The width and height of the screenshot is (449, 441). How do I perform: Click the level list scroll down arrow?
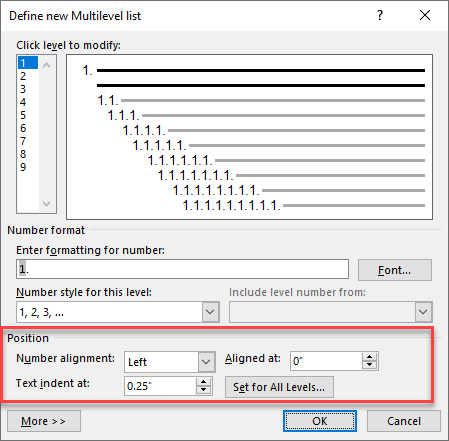pos(47,203)
